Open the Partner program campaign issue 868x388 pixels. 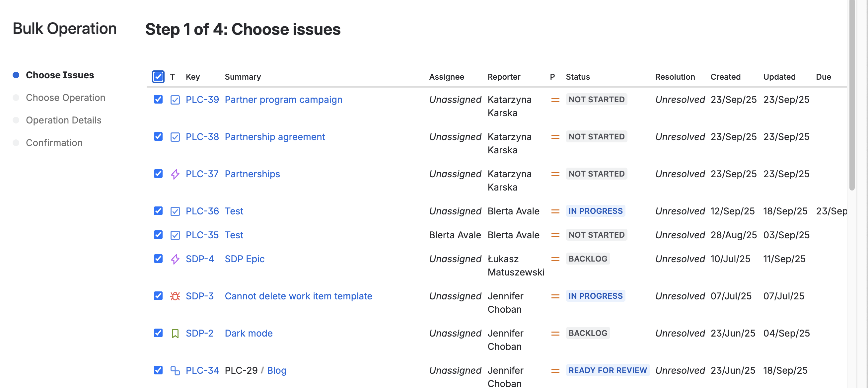pos(283,100)
